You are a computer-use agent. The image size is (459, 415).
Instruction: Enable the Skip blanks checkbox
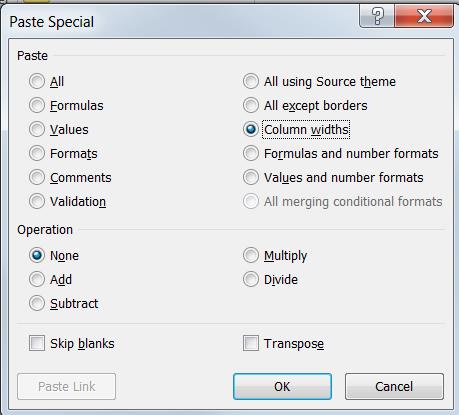(x=37, y=343)
